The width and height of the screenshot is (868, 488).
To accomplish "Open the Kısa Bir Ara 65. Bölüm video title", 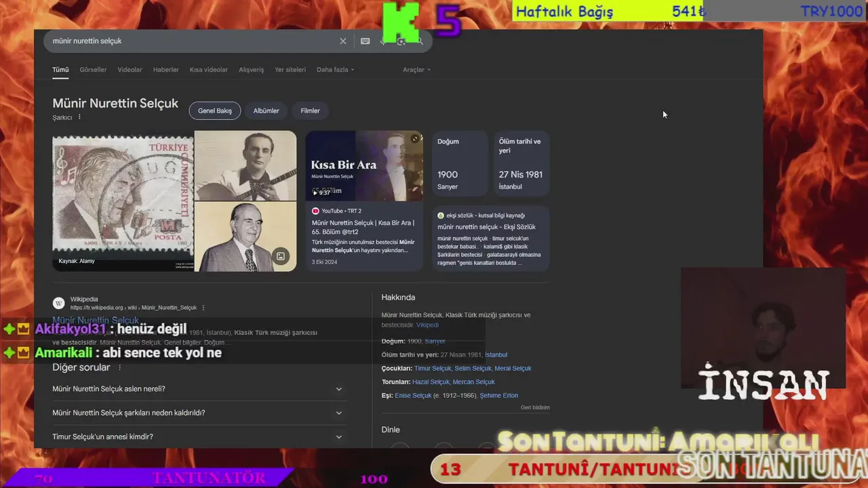I will click(363, 227).
